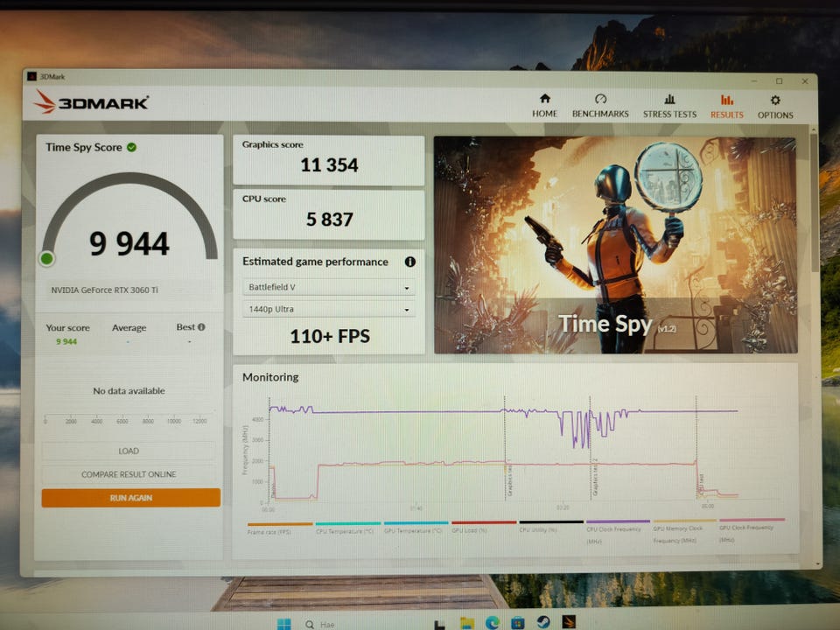Click the orange RUN AGAIN button
The image size is (840, 630).
click(x=130, y=498)
